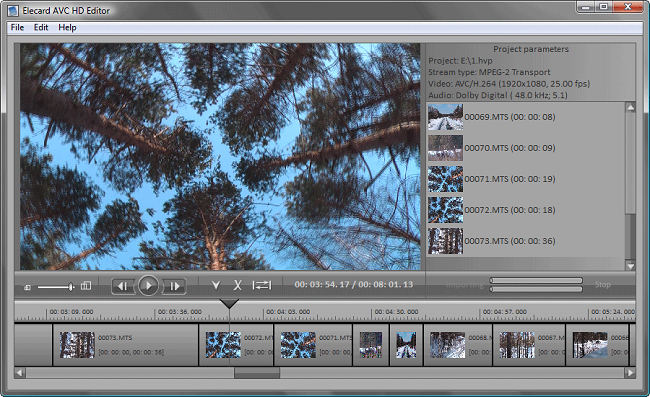Click the clip list scroll up arrow
Image resolution: width=650 pixels, height=397 pixels.
(x=631, y=107)
